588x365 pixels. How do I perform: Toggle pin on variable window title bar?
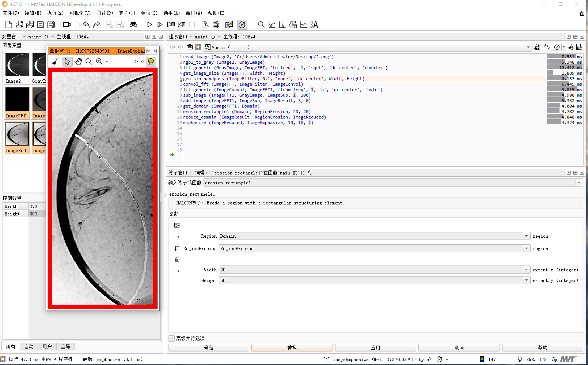coord(147,37)
